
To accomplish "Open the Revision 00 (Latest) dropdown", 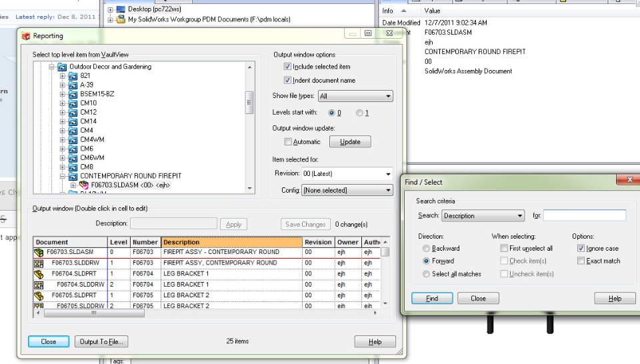I will pos(347,174).
